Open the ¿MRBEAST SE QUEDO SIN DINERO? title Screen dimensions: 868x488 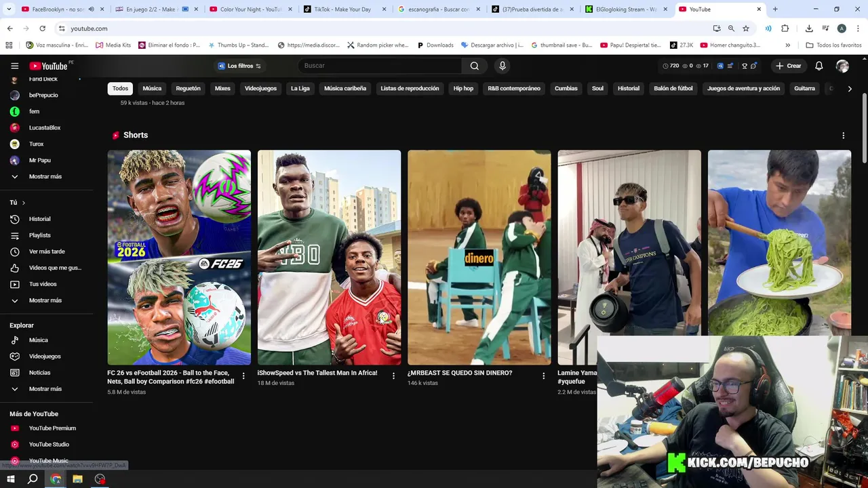(x=460, y=373)
